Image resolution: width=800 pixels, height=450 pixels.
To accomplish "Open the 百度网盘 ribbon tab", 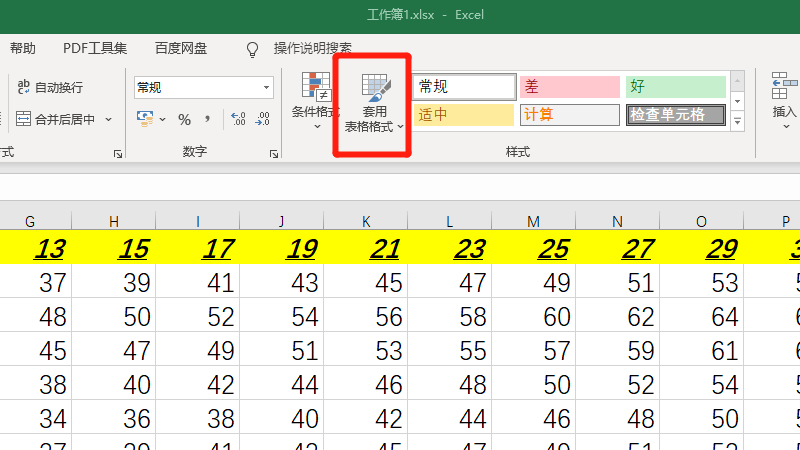I will click(x=181, y=48).
